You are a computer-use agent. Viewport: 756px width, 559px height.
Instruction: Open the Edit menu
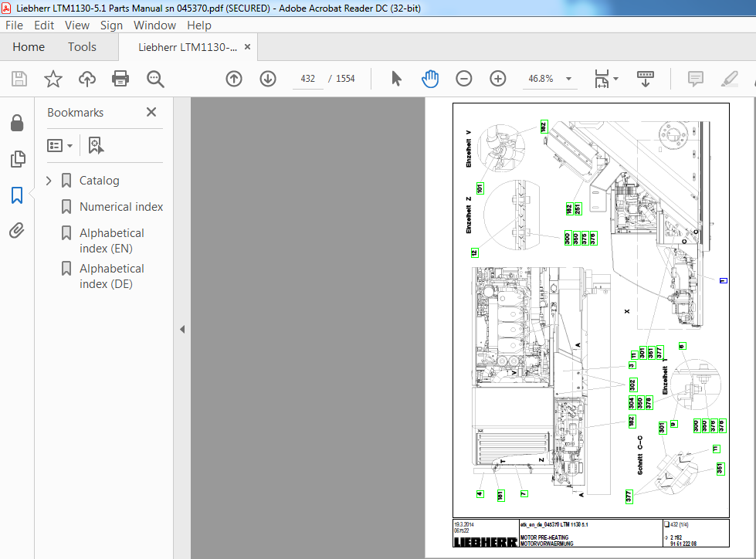44,25
